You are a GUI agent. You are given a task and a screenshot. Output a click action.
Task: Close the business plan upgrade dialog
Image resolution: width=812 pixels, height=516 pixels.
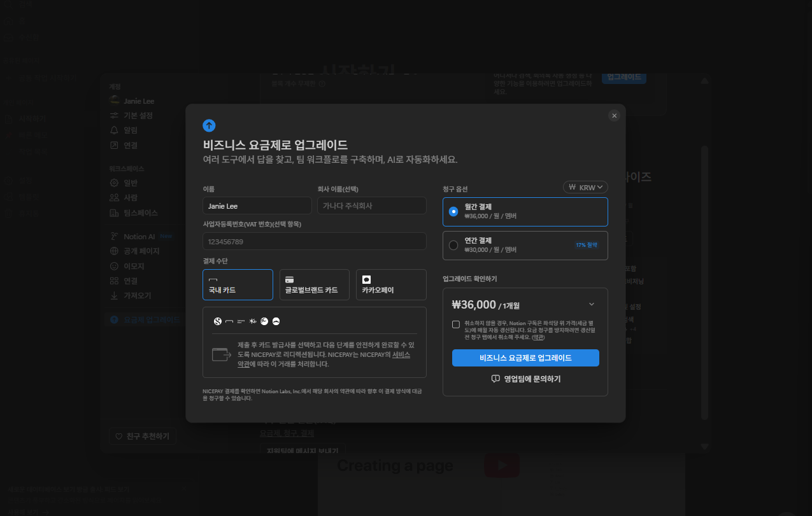click(614, 115)
